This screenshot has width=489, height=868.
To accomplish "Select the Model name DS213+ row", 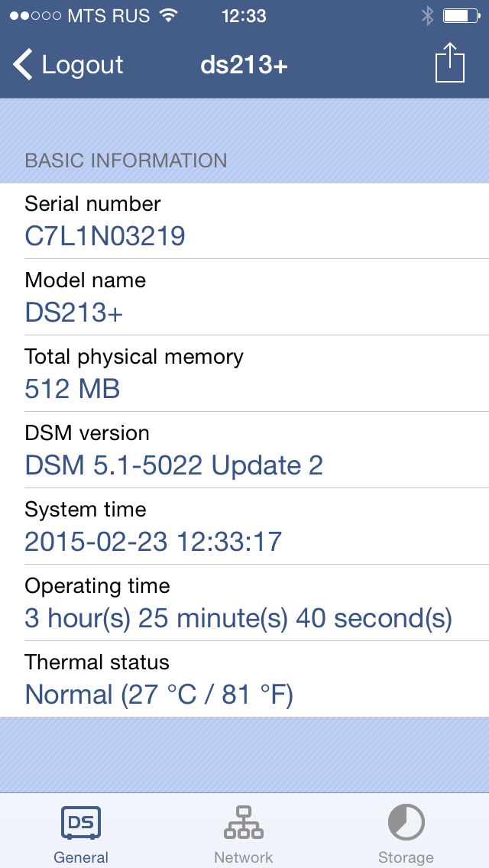I will 244,297.
